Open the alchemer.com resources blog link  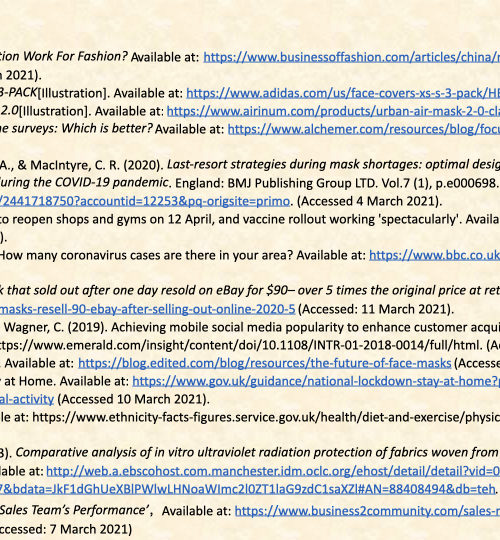click(x=364, y=129)
